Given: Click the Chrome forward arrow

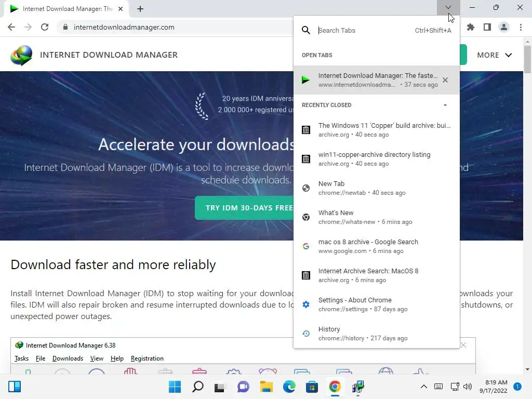Looking at the screenshot, I should (x=28, y=27).
